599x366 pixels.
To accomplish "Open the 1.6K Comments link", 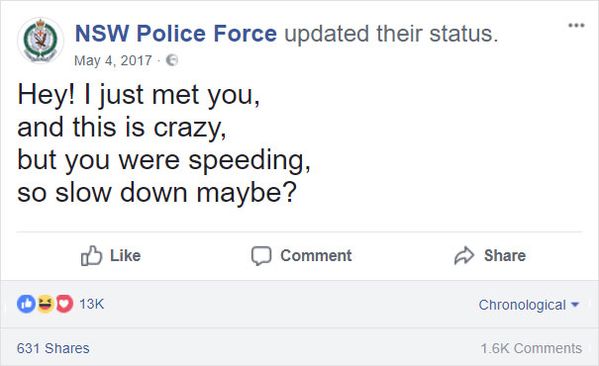I will point(531,348).
